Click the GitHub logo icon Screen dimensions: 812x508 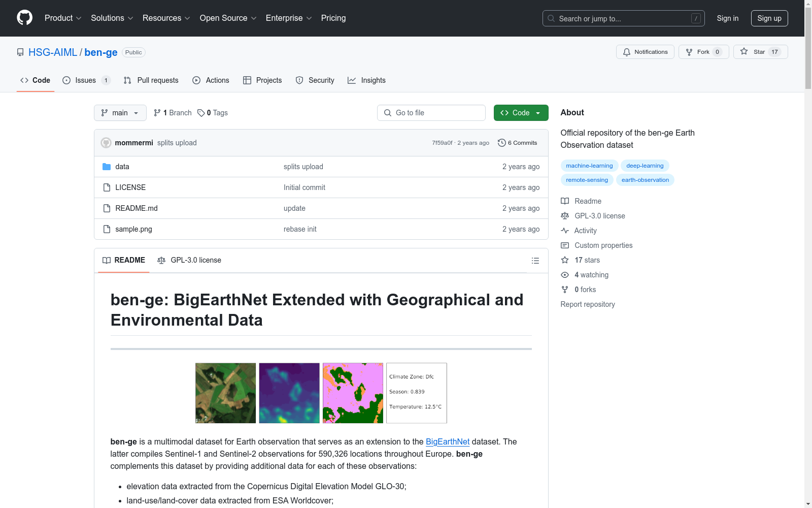click(x=24, y=18)
